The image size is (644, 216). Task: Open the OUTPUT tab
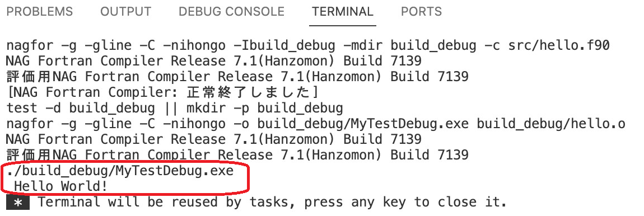[125, 12]
